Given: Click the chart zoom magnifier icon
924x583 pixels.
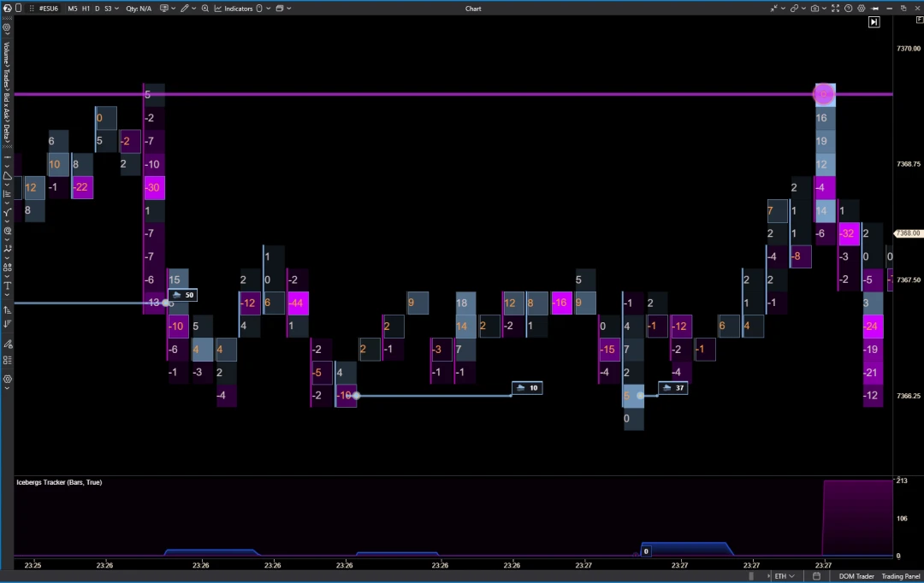Looking at the screenshot, I should click(x=205, y=9).
